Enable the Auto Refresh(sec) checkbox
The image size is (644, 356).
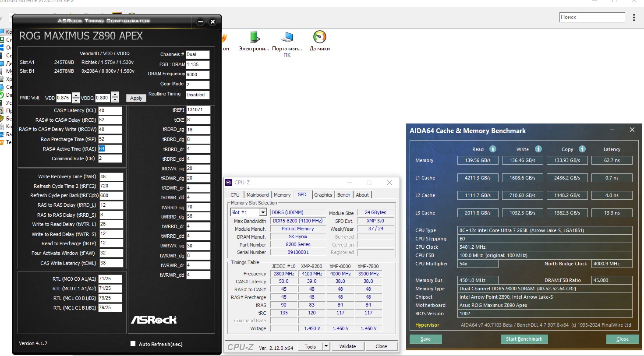[x=133, y=344]
